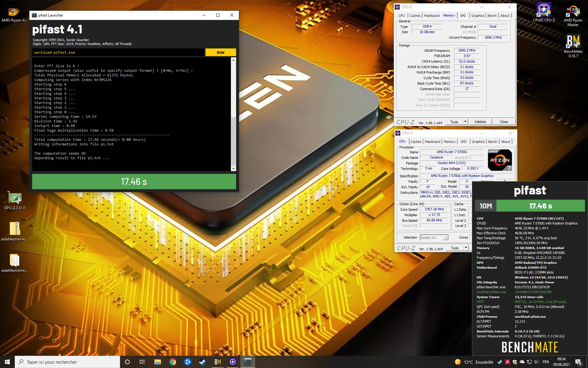The image size is (588, 368).
Task: Open the weather 15°C Ensoleillé widget
Action: (474, 362)
